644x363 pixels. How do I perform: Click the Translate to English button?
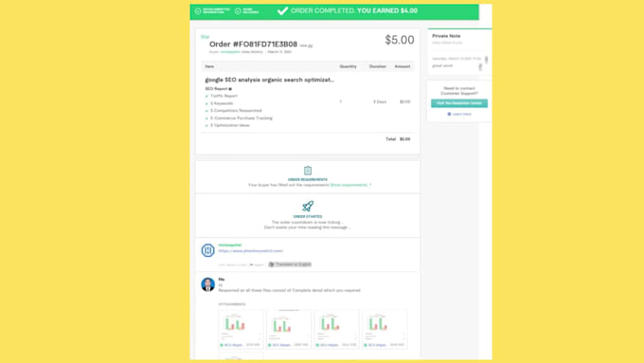(x=290, y=264)
